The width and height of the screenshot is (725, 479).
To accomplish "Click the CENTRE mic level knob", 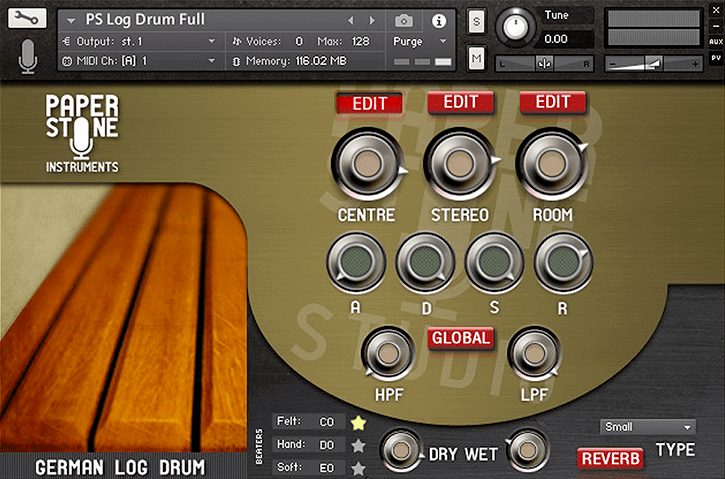I will (368, 164).
